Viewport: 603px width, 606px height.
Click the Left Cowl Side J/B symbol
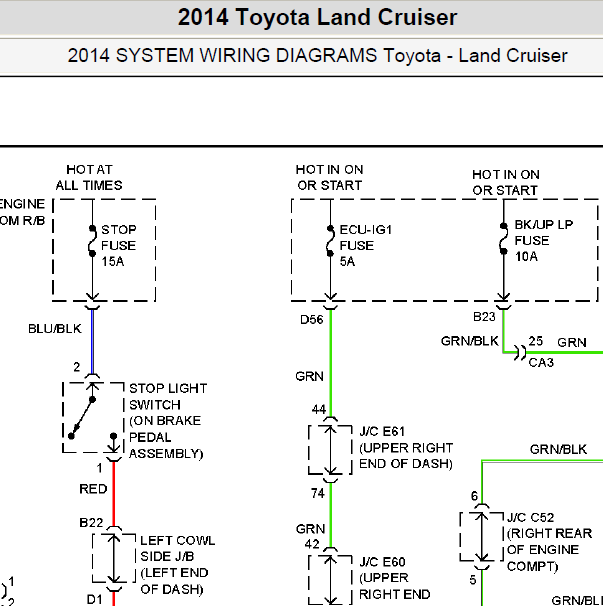[114, 558]
